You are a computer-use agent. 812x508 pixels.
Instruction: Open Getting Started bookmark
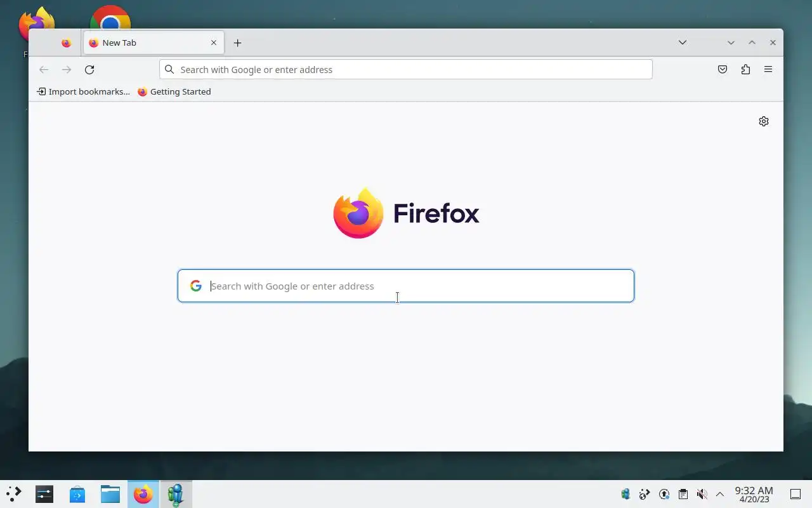pos(174,91)
